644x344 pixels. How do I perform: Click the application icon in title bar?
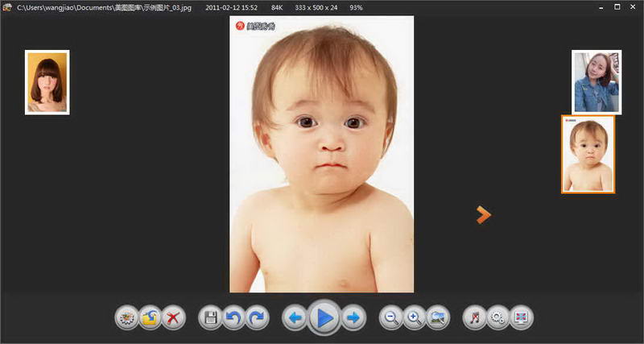click(x=6, y=7)
